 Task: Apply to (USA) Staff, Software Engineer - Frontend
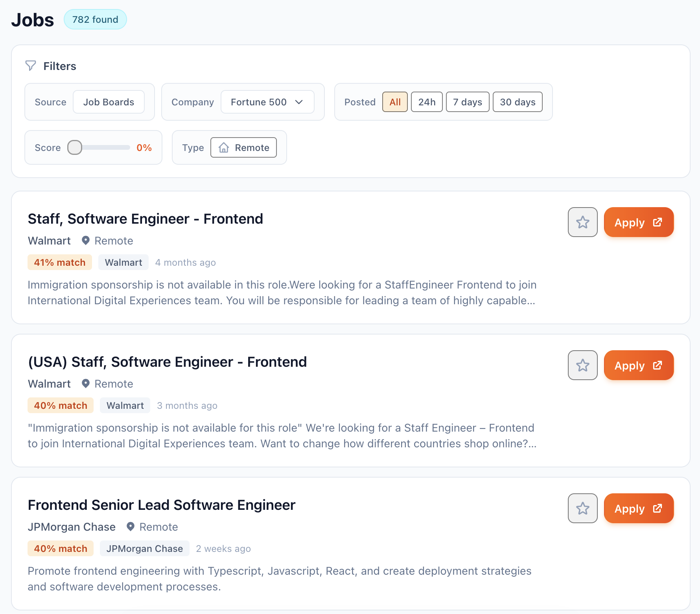click(639, 365)
